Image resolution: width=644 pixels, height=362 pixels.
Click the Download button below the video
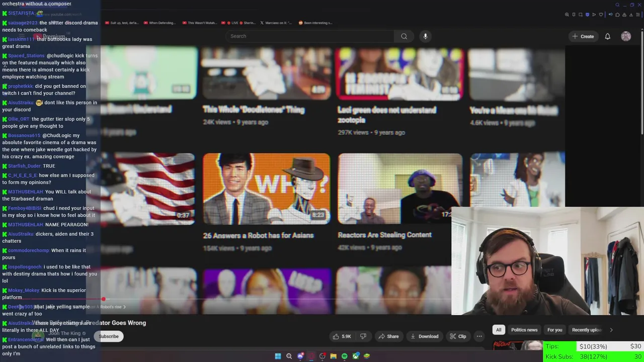(425, 336)
